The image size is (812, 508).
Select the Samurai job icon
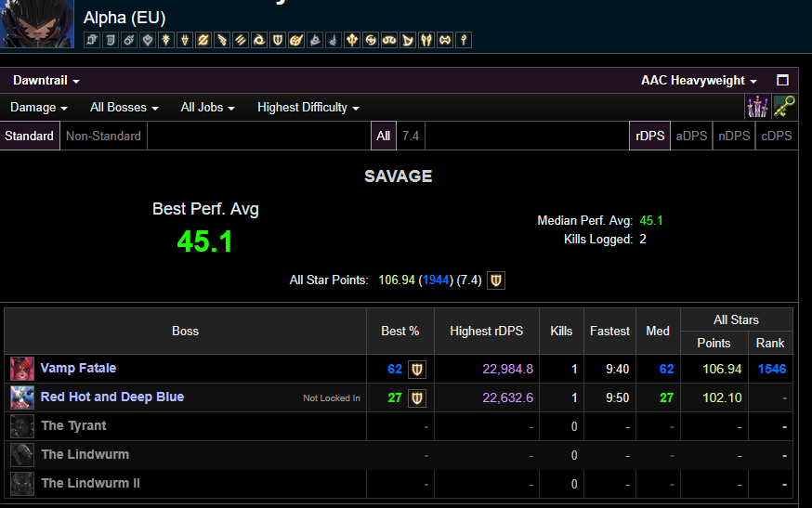click(x=371, y=40)
